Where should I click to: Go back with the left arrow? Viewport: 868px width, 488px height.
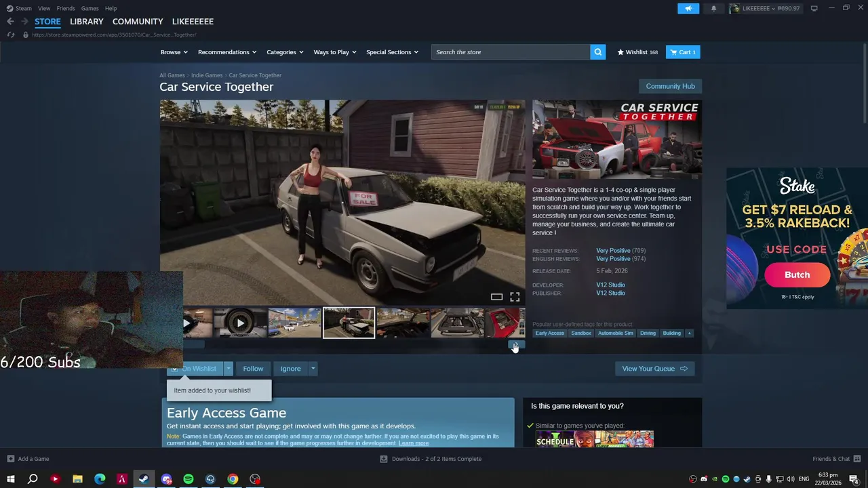(10, 22)
